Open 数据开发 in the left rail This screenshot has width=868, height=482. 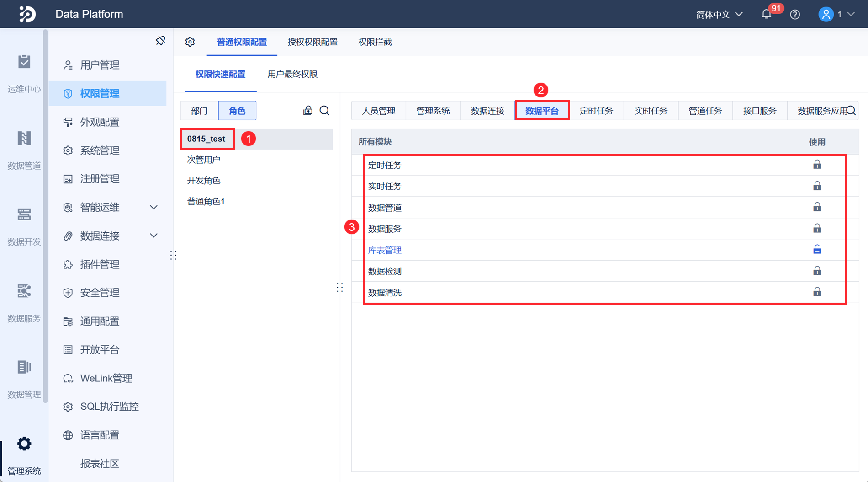[x=24, y=226]
